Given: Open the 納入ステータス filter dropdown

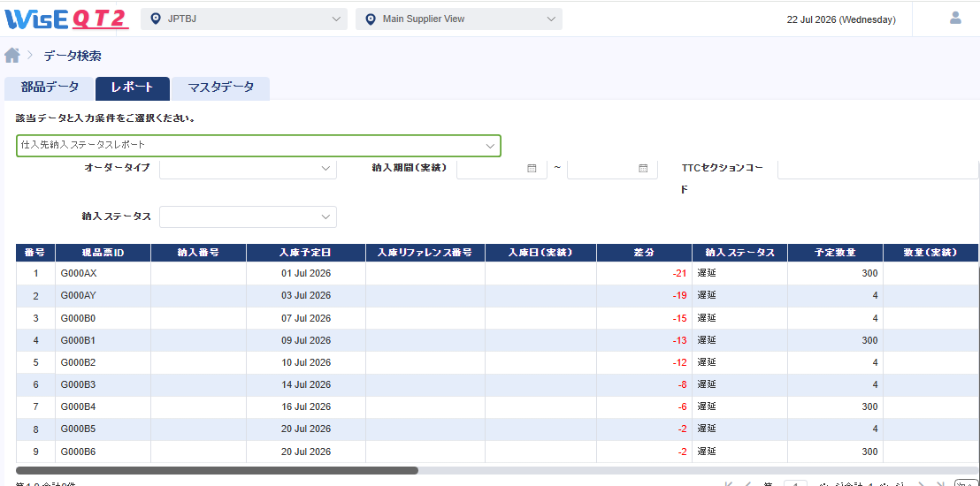Looking at the screenshot, I should tap(249, 216).
